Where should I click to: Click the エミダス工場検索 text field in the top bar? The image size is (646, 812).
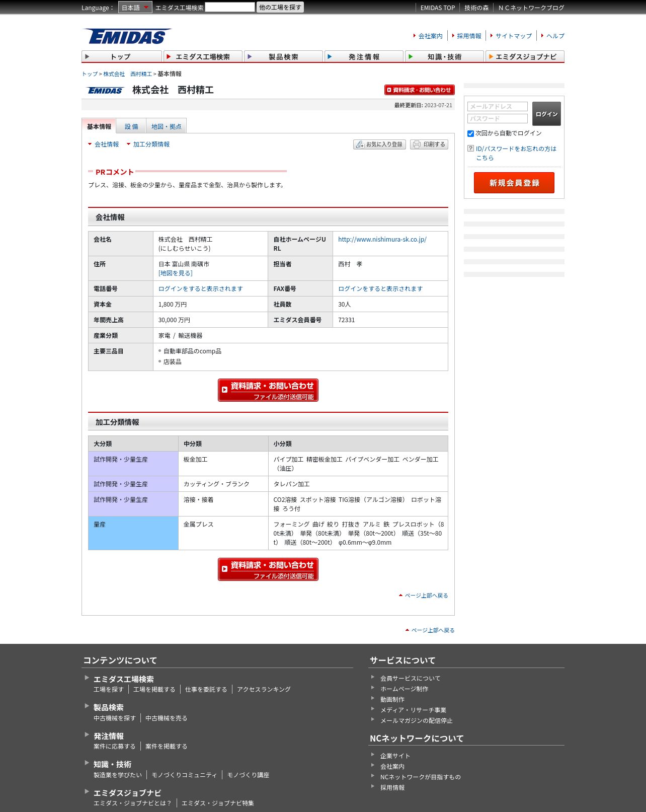(230, 7)
